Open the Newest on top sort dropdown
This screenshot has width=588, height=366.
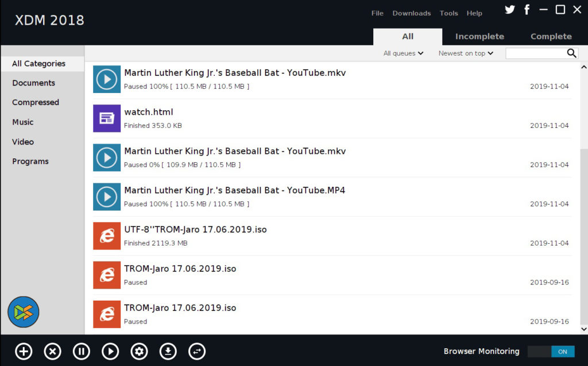pyautogui.click(x=466, y=53)
